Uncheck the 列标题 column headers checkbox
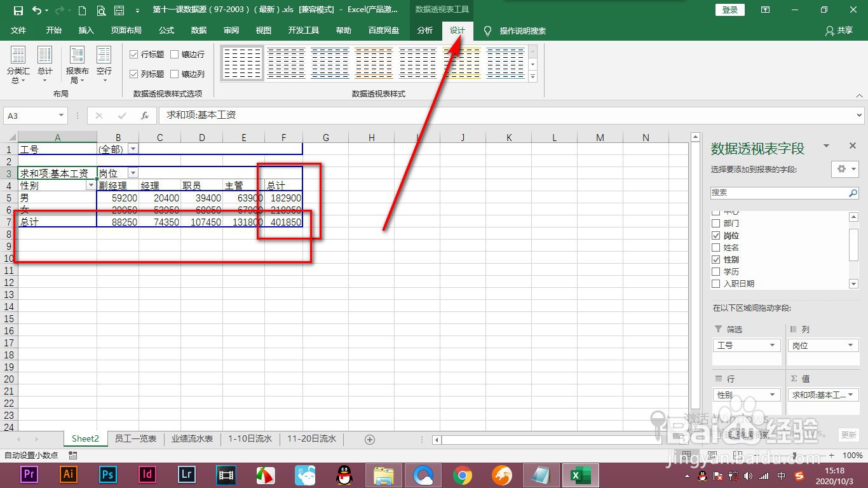Screen dimensions: 868x488 (134, 74)
